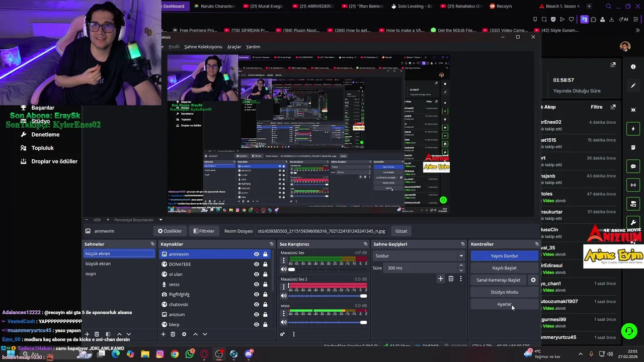Open Profil menu in OBS
This screenshot has width=644, height=362.
pos(174,47)
